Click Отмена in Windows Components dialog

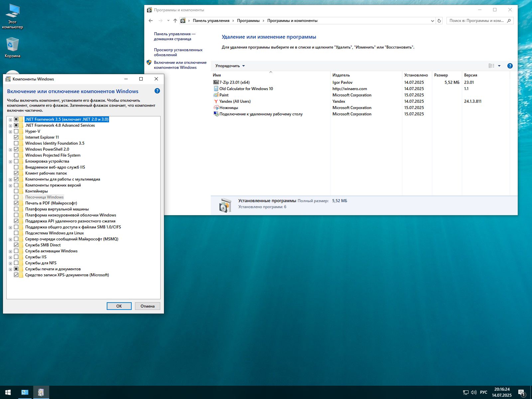148,306
